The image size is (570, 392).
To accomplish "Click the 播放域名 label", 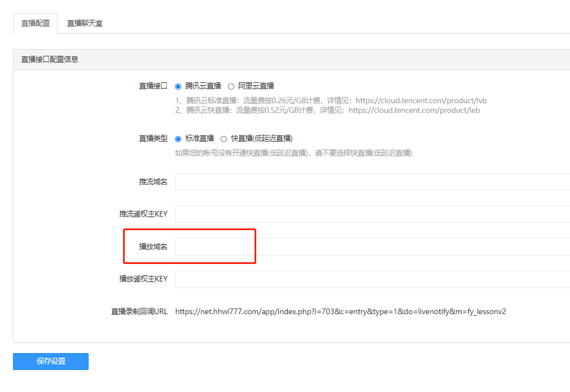I will pos(153,246).
